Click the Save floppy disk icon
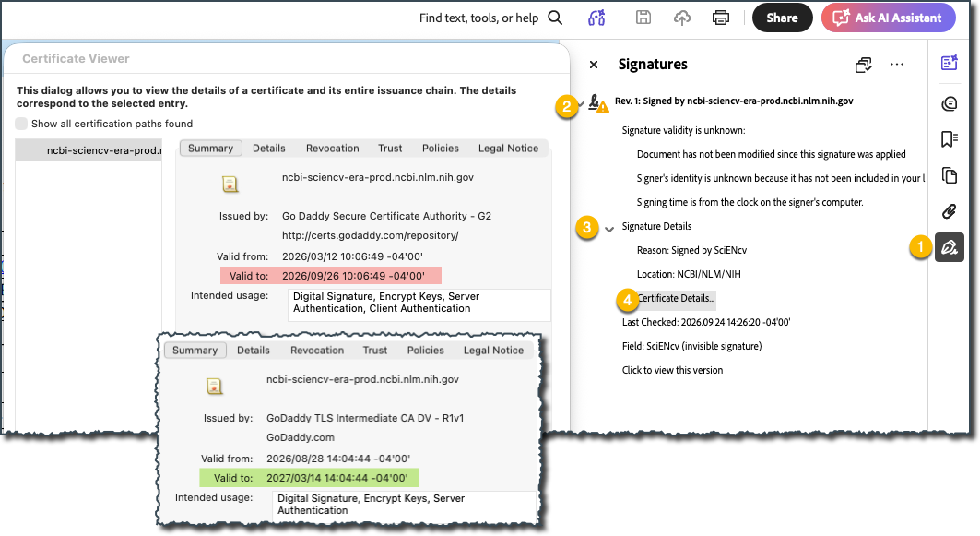This screenshot has height=536, width=980. pos(643,18)
